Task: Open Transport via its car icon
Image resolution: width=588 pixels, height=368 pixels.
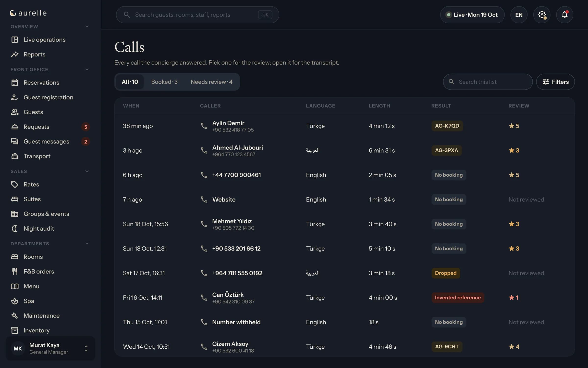Action: pyautogui.click(x=14, y=156)
